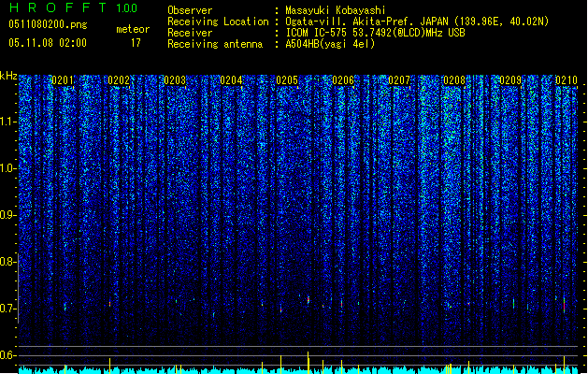Click the tallest yellow power spike after 0205
588x374 pixels.
(x=308, y=363)
